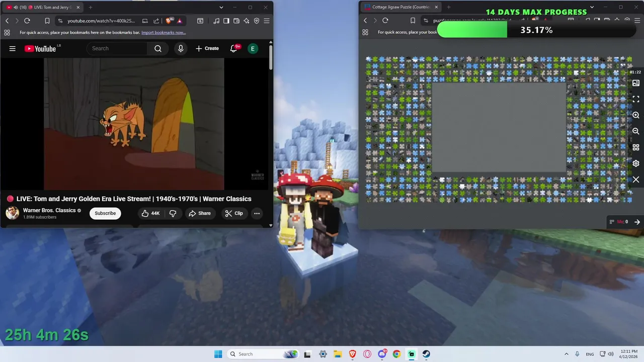This screenshot has width=644, height=362.
Task: Open jigsaw puzzle settings gear
Action: pyautogui.click(x=636, y=163)
